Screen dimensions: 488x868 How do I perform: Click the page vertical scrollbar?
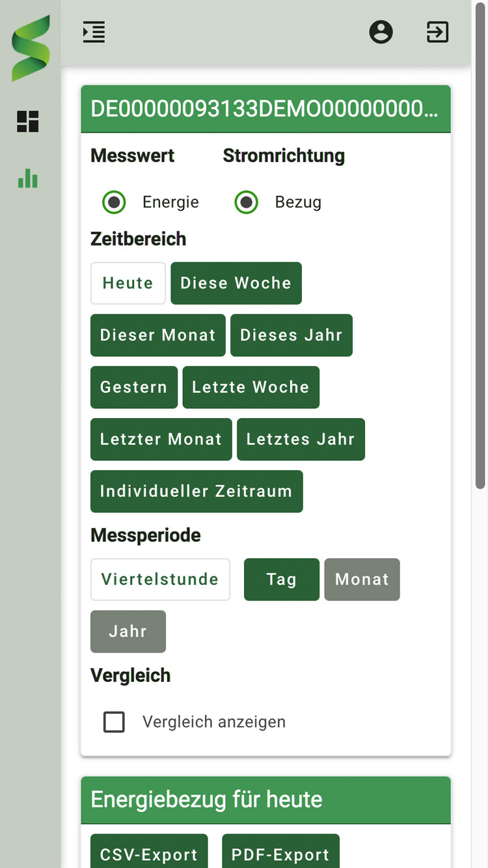coord(481,244)
